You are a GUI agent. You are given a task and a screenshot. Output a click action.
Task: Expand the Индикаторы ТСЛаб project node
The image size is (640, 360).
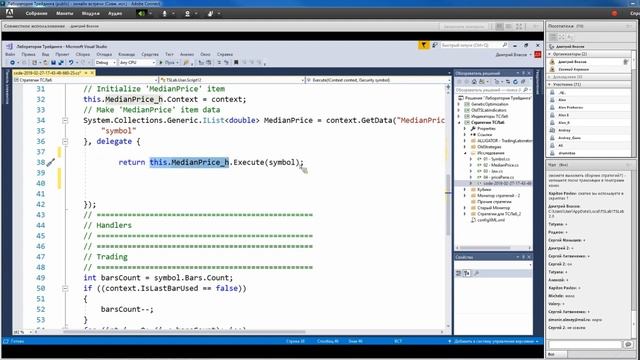(459, 116)
